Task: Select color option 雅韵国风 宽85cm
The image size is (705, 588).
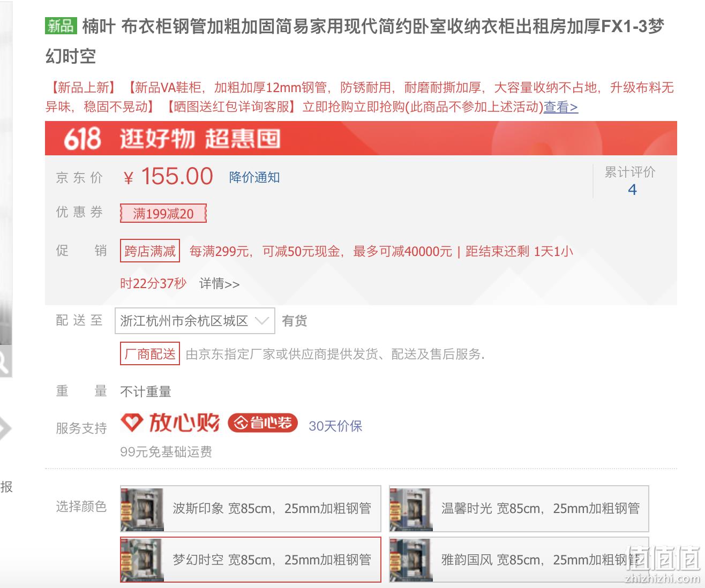Action: [519, 560]
